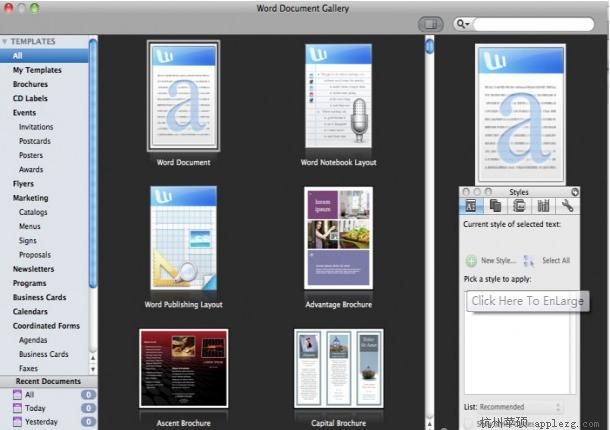Select Proposals subcategory
The image size is (610, 430).
35,254
